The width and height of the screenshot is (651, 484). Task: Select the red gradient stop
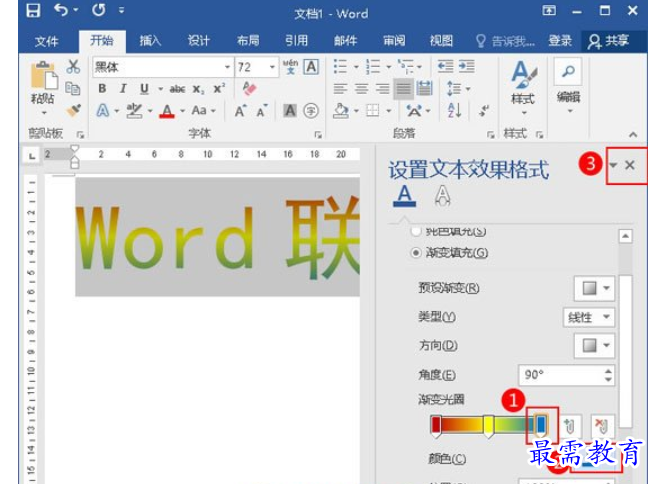[436, 427]
